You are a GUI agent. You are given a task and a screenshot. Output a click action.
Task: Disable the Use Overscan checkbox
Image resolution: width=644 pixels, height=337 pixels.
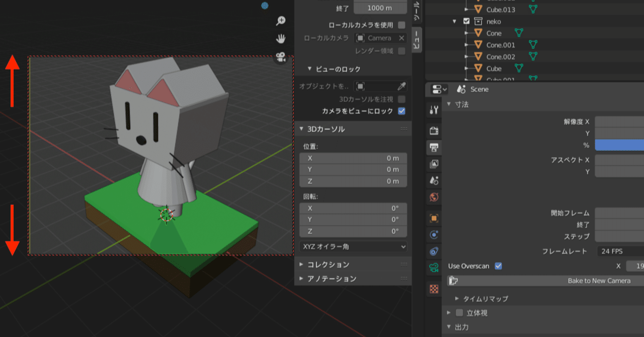coord(498,266)
